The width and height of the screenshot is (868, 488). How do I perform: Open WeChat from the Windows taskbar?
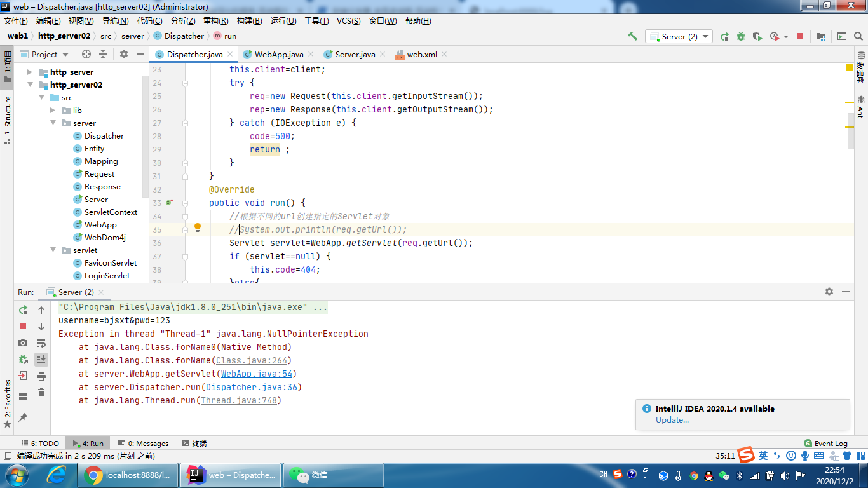[334, 475]
